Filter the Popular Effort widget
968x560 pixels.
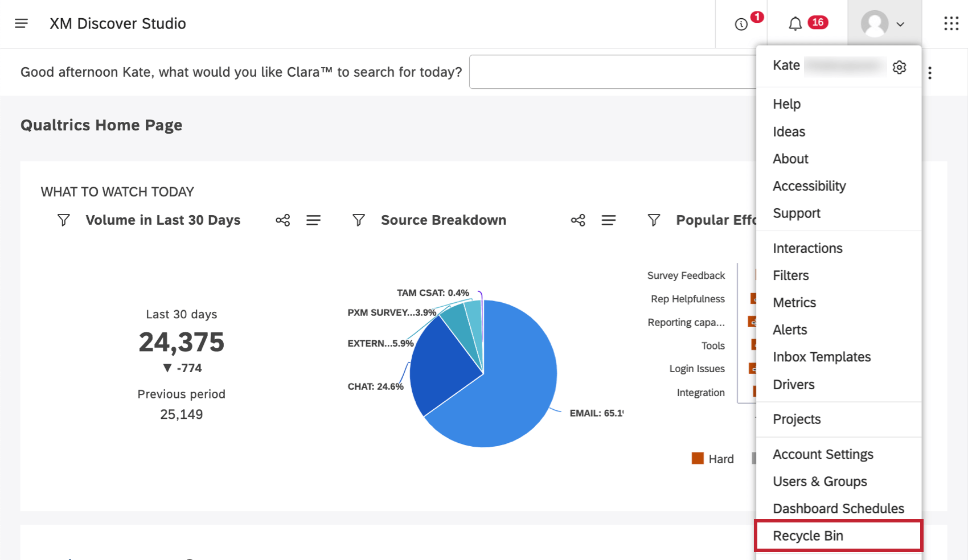pos(654,220)
